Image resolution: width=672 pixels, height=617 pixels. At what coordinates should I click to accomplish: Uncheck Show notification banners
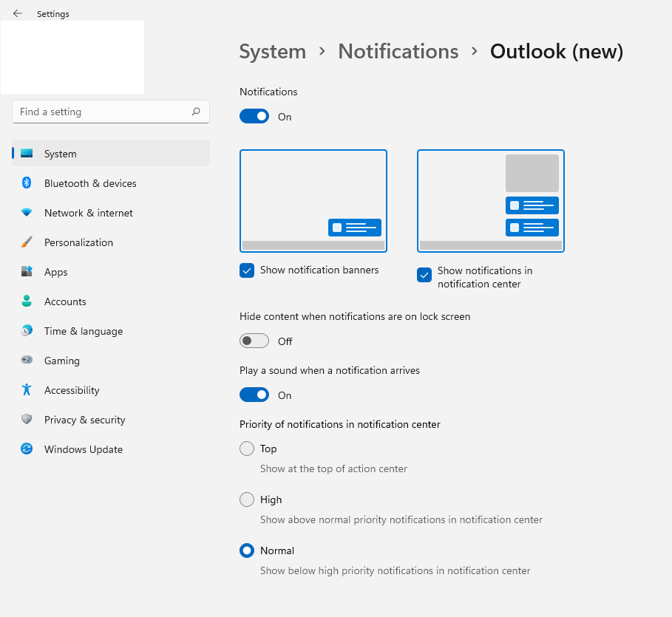tap(247, 270)
